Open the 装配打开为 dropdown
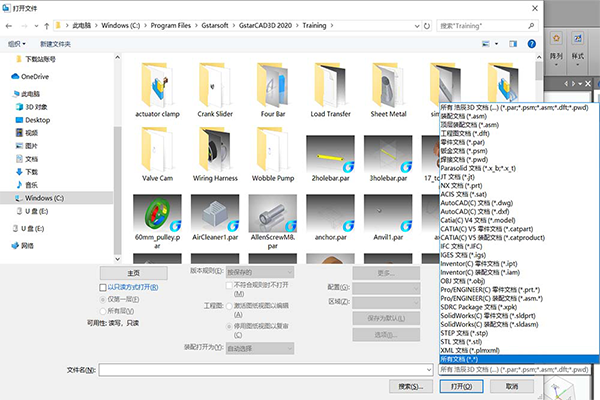 pos(260,349)
